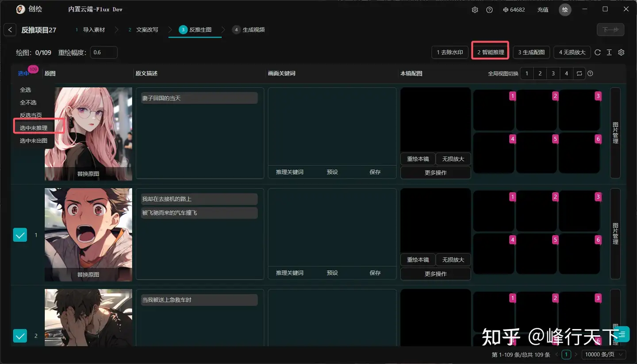The width and height of the screenshot is (637, 364).
Task: Open 图片管理 for row 1 with shouting boy
Action: tap(615, 234)
